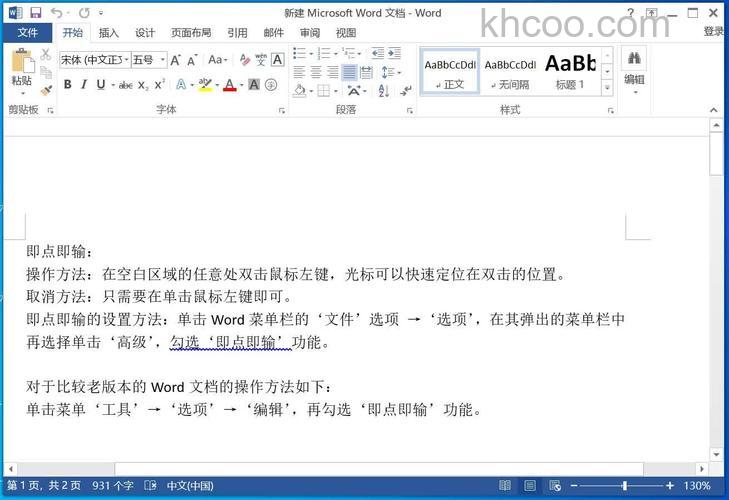Screen dimensions: 729x500
Task: Click the Copy icon
Action: pyautogui.click(x=46, y=72)
